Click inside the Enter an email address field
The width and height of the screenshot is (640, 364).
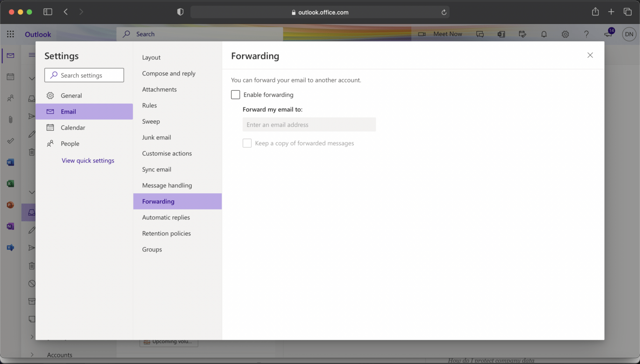(x=309, y=125)
